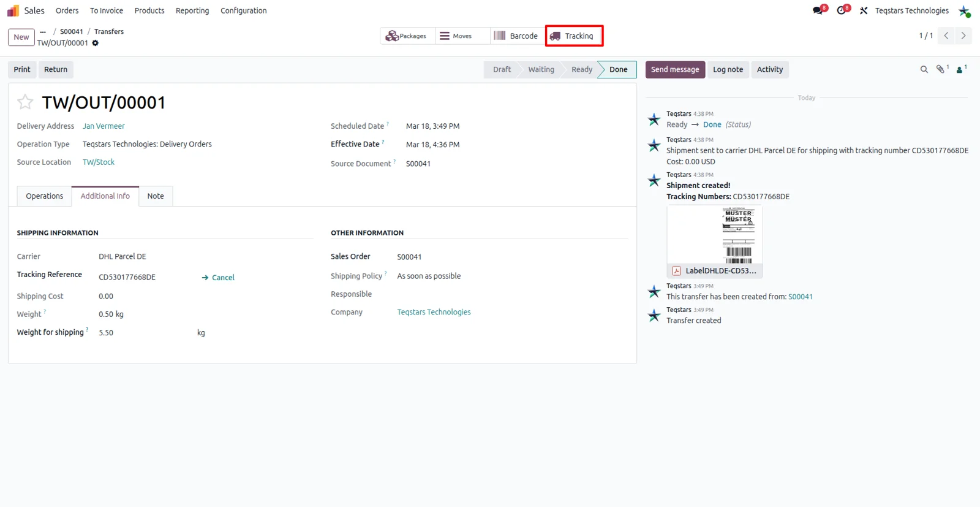Open the Orders menu
The width and height of the screenshot is (980, 507).
coord(67,10)
